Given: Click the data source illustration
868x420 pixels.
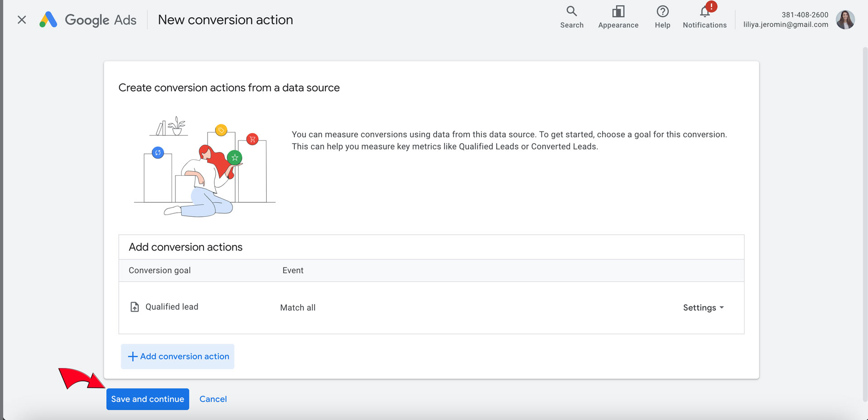Looking at the screenshot, I should [x=205, y=167].
